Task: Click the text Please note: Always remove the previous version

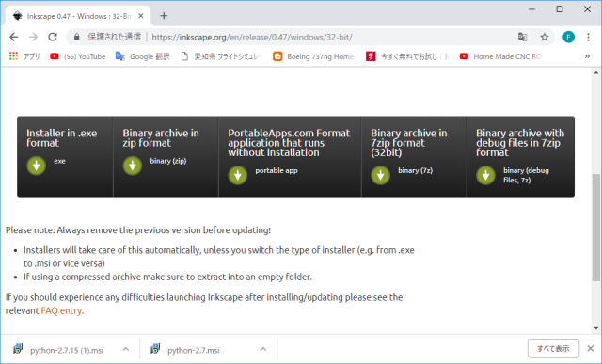Action: [138, 230]
